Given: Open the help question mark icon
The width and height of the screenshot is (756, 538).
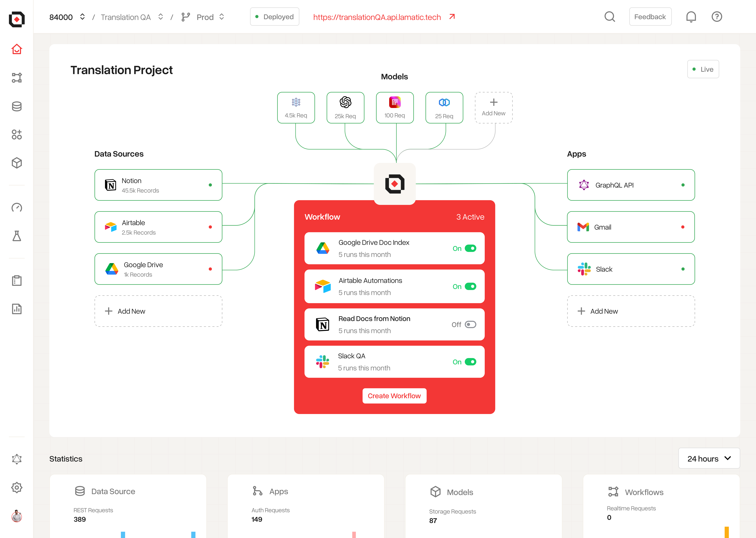Looking at the screenshot, I should tap(717, 17).
